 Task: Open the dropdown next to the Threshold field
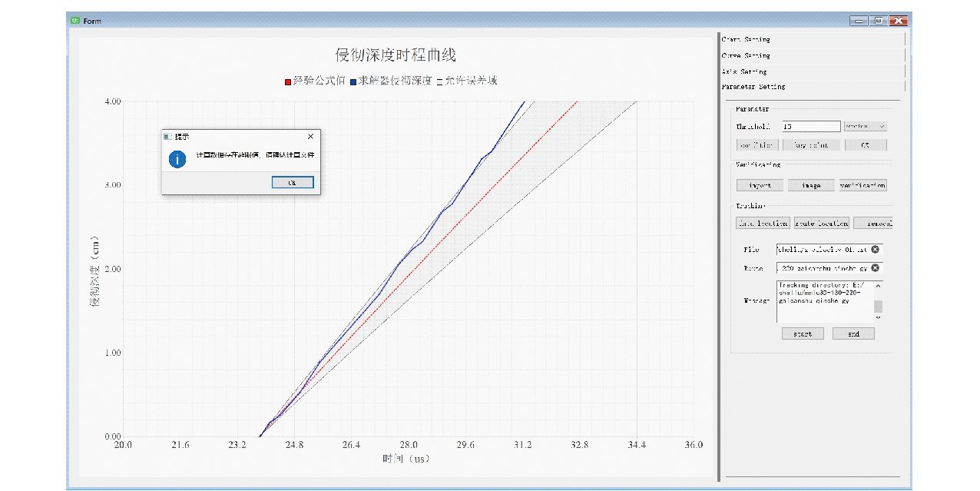click(x=865, y=126)
